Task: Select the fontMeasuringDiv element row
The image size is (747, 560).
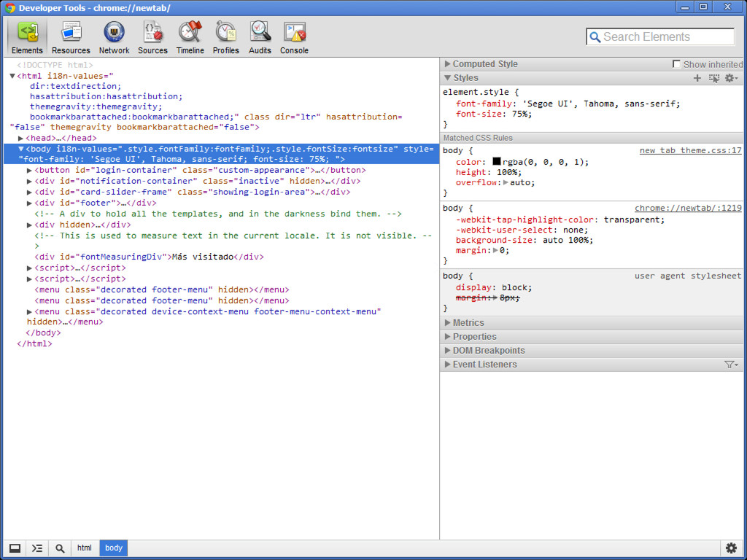Action: click(149, 257)
